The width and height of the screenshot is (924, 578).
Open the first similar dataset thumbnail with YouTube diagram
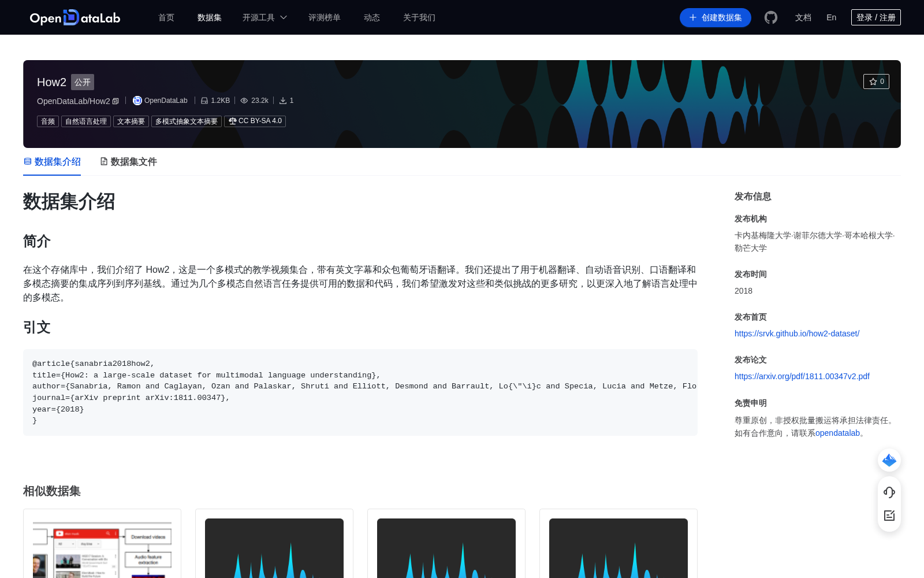tap(102, 548)
